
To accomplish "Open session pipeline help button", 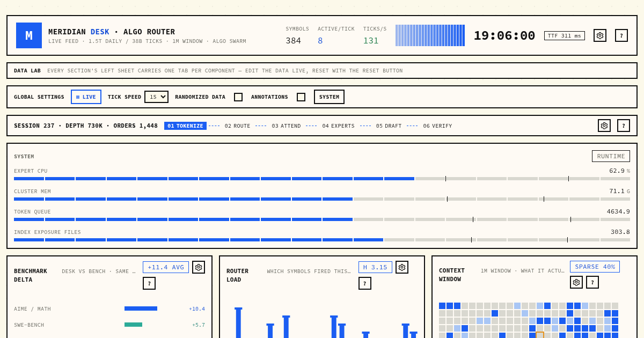I will [624, 126].
